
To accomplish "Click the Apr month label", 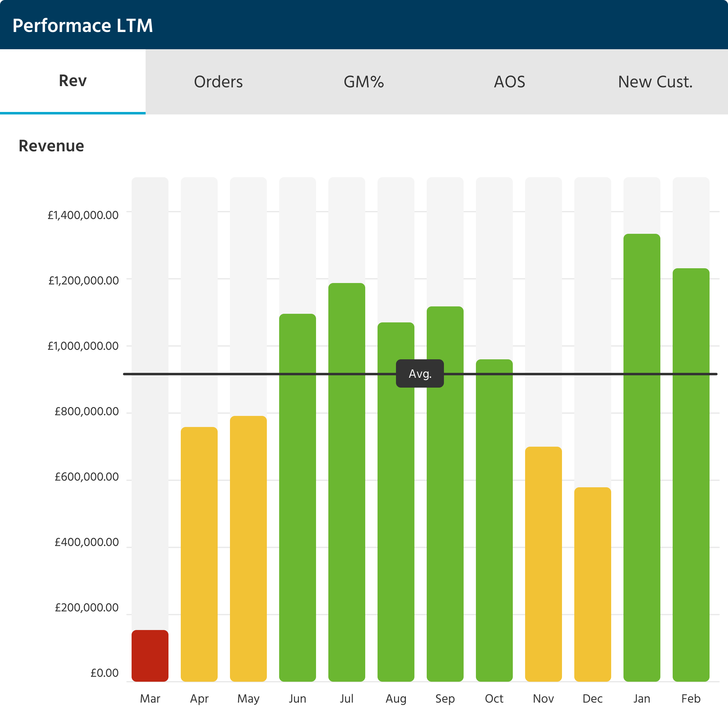I will tap(199, 699).
